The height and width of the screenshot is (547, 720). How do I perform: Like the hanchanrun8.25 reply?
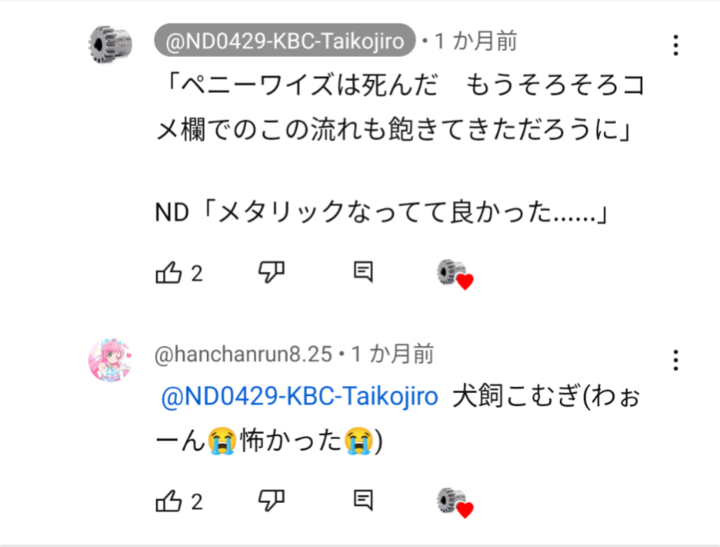pos(169,501)
